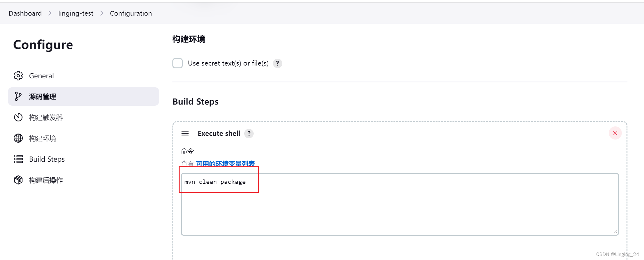644x260 pixels.
Task: Click the 构建环境 section heading
Action: pos(189,39)
